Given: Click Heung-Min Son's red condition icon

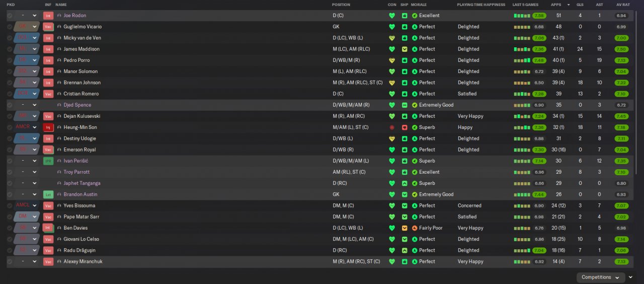Looking at the screenshot, I should point(392,127).
